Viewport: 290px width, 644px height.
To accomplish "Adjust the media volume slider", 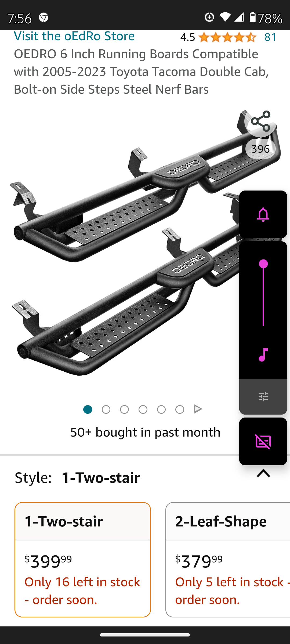I will pos(263,294).
